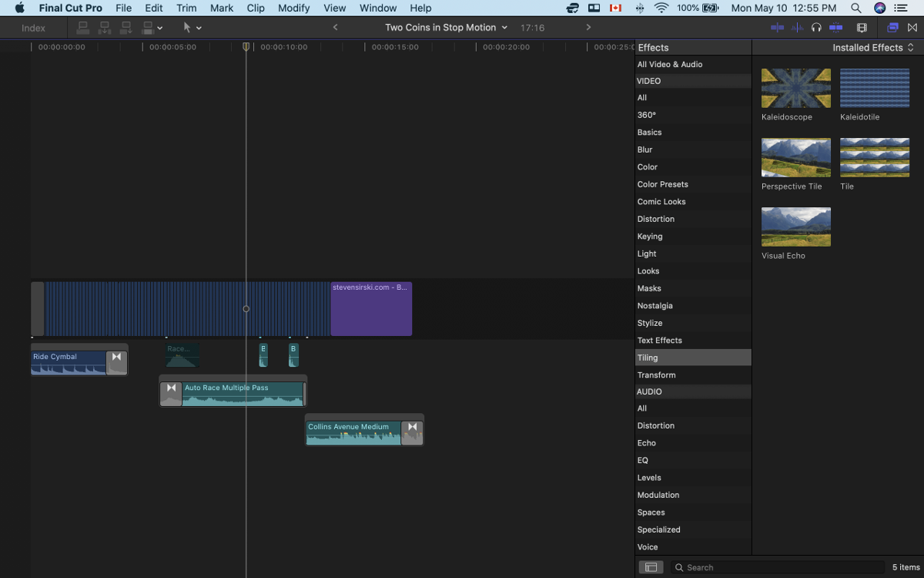Toggle audio skimming waveform icon

click(x=796, y=28)
